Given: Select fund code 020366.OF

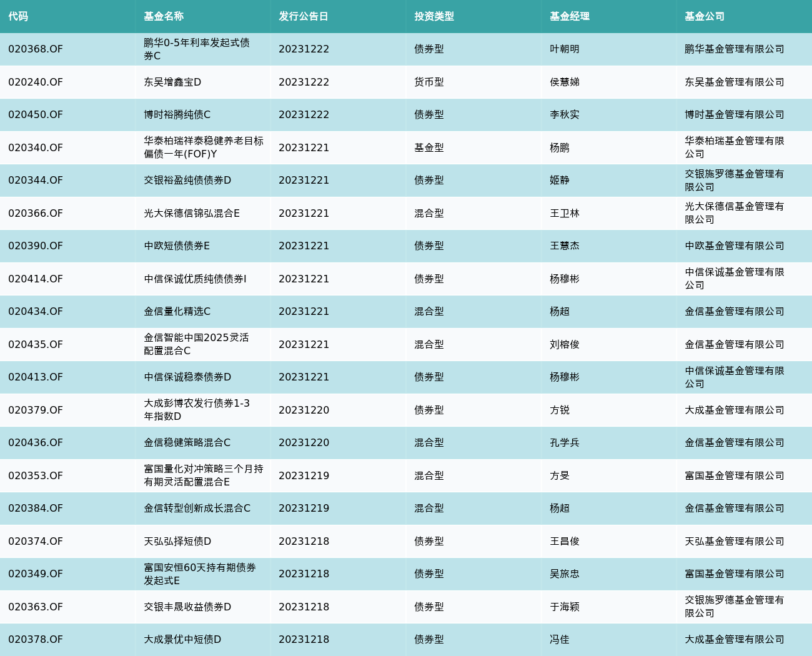Looking at the screenshot, I should (36, 213).
